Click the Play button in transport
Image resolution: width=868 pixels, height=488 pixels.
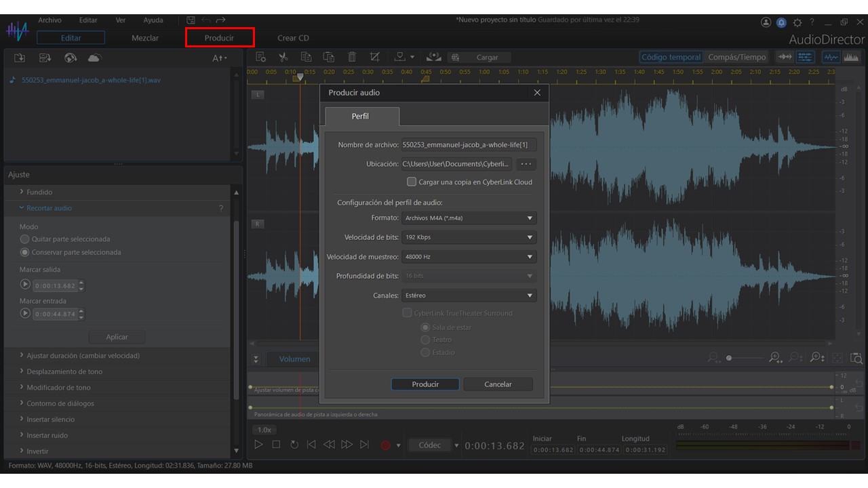tap(258, 445)
